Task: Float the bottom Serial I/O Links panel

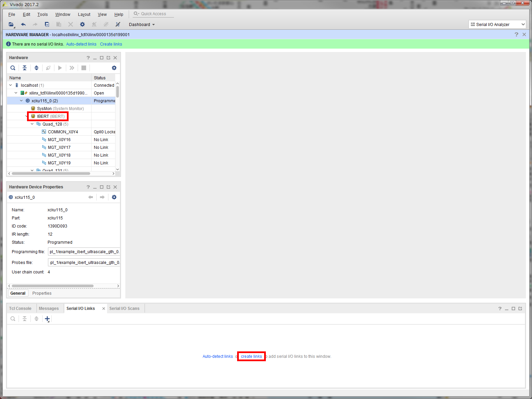Action: click(520, 309)
